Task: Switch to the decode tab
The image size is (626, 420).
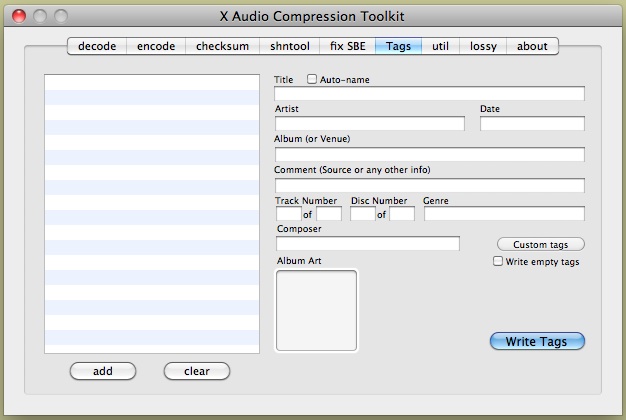Action: [x=97, y=46]
